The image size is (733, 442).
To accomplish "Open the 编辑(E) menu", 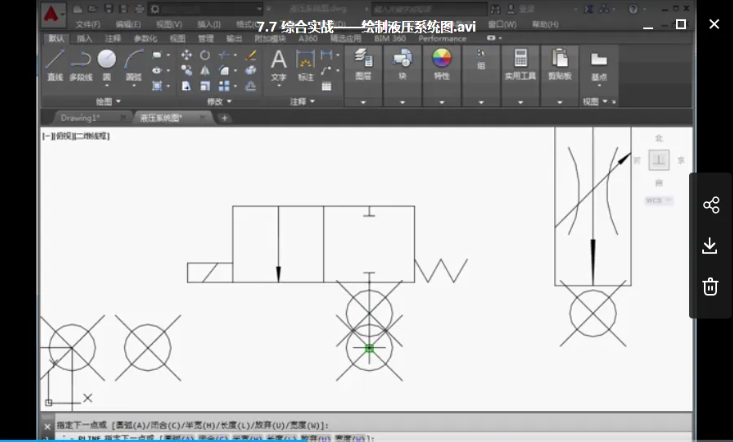I will 128,24.
